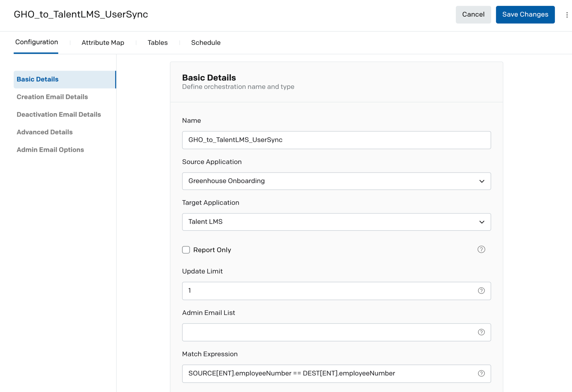Switch to the Tables tab
The height and width of the screenshot is (392, 572).
coord(158,43)
